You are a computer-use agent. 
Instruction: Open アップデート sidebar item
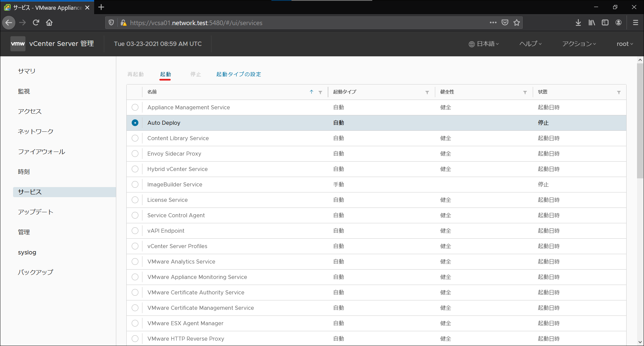click(x=36, y=212)
